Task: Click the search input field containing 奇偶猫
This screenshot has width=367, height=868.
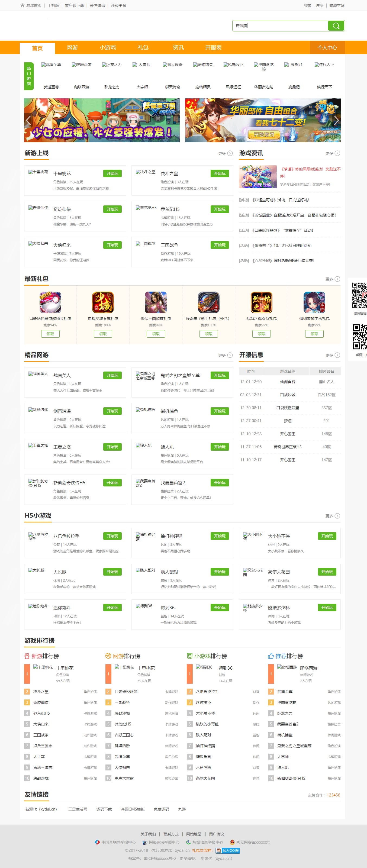Action: point(280,26)
